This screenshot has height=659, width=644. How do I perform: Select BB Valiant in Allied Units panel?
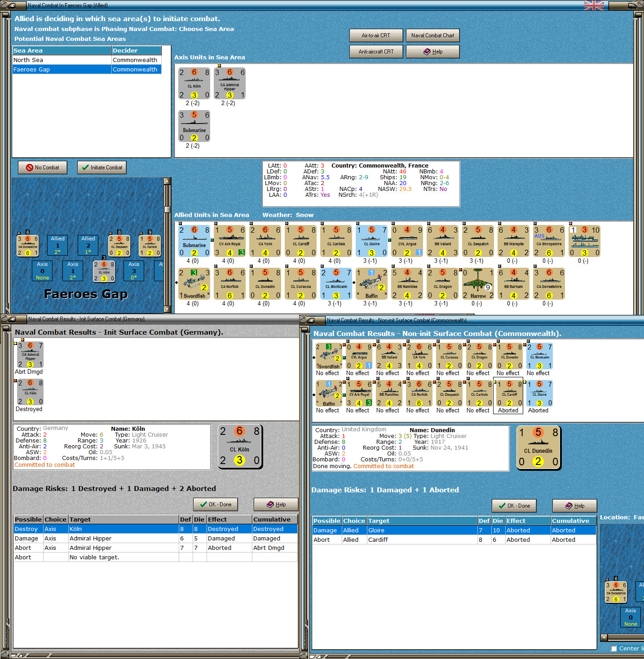442,241
